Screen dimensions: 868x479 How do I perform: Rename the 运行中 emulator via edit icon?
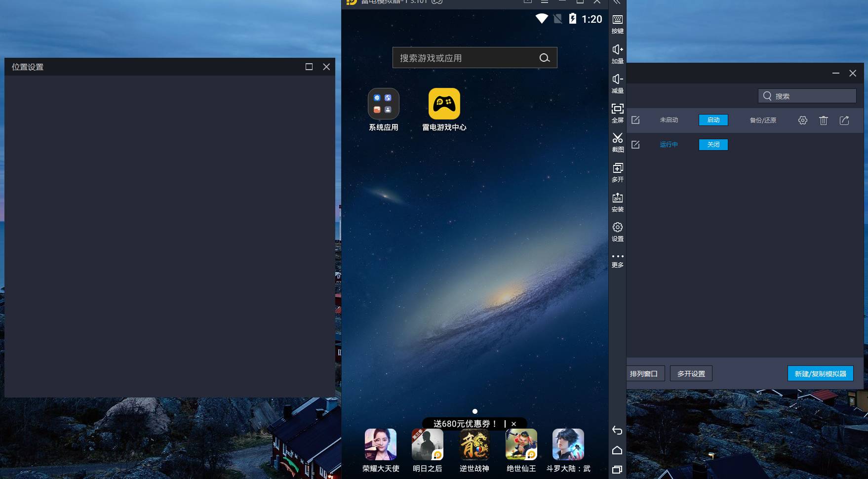tap(635, 145)
